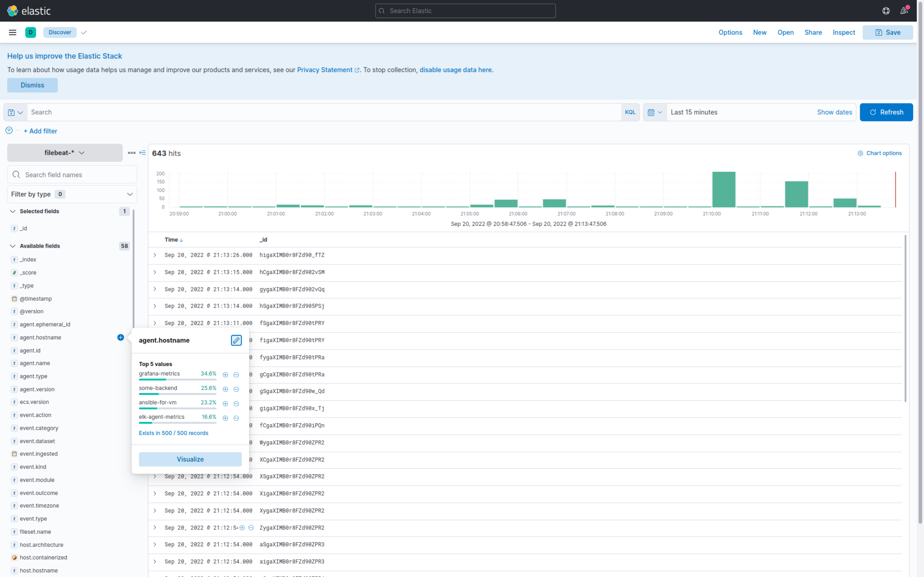The image size is (924, 577).
Task: Open the newsfeed icon in the header
Action: pos(904,11)
